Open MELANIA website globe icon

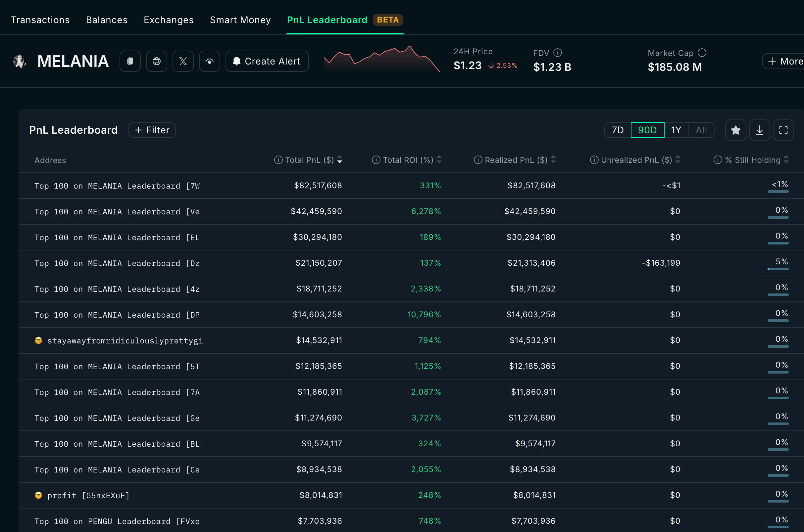tap(157, 62)
